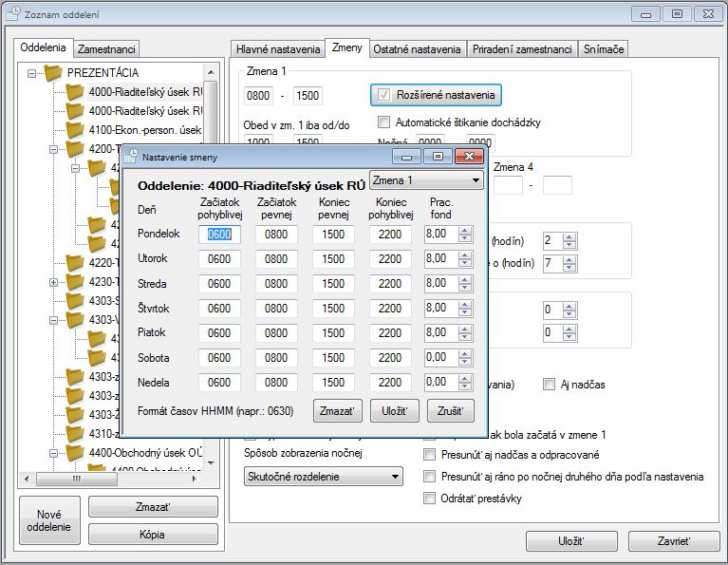Image resolution: width=728 pixels, height=565 pixels.
Task: Collapse the 4303-V tree node
Action: coord(53,320)
